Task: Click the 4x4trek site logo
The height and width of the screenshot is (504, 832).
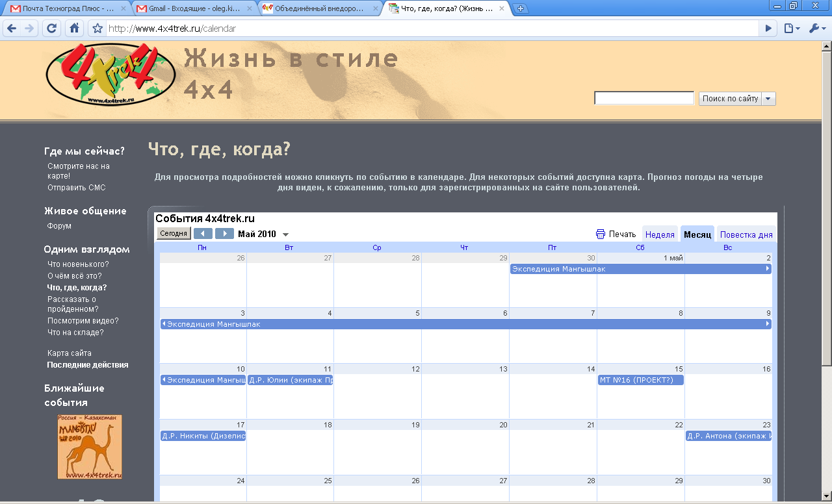Action: pos(110,73)
